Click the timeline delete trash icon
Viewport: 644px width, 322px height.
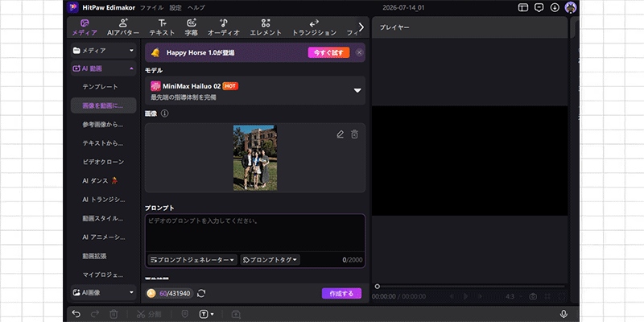(114, 314)
